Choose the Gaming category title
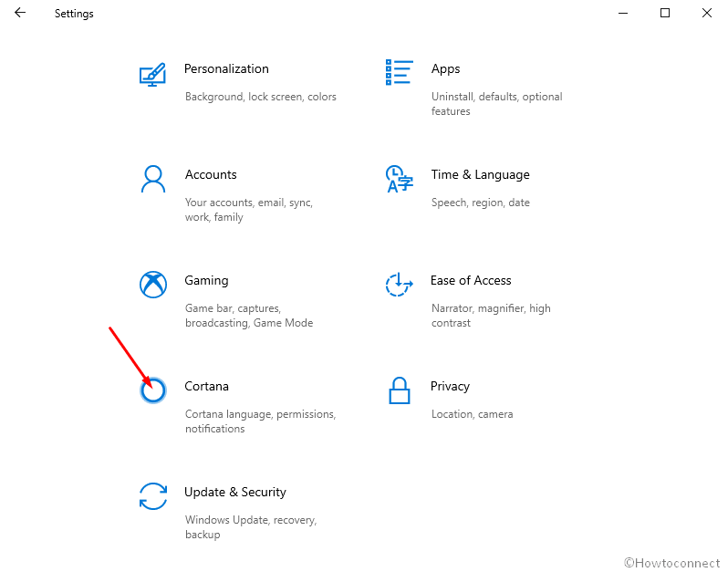Screen dimensions: 728x572 [206, 281]
